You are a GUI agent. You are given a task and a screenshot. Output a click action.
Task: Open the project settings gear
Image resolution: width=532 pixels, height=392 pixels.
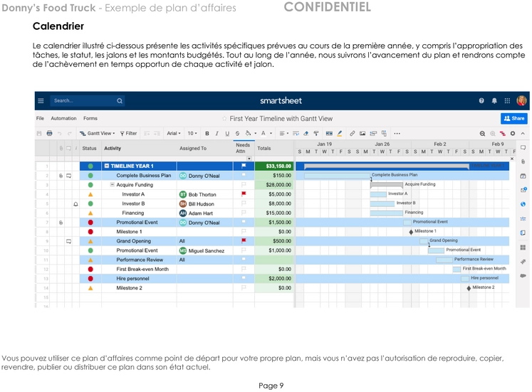pyautogui.click(x=513, y=134)
